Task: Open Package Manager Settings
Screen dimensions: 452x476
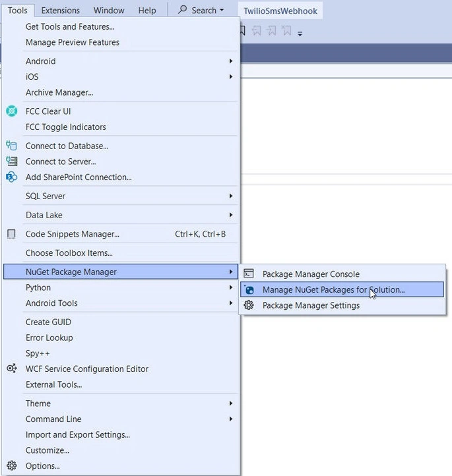Action: (342, 305)
